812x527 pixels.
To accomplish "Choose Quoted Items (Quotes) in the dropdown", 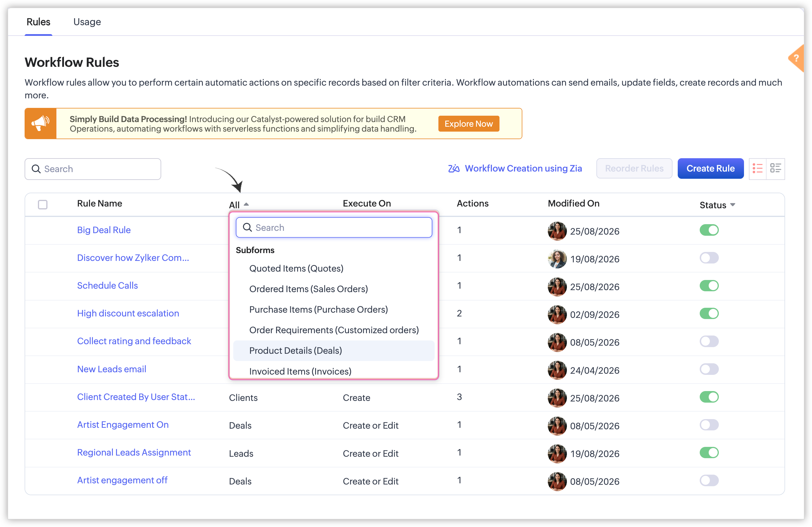I will [296, 268].
